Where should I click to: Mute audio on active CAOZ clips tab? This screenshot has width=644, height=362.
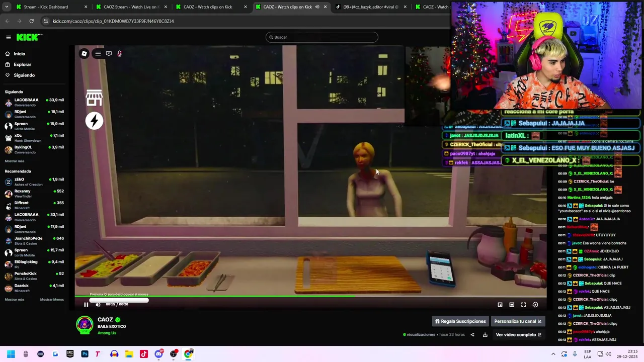[x=317, y=7]
